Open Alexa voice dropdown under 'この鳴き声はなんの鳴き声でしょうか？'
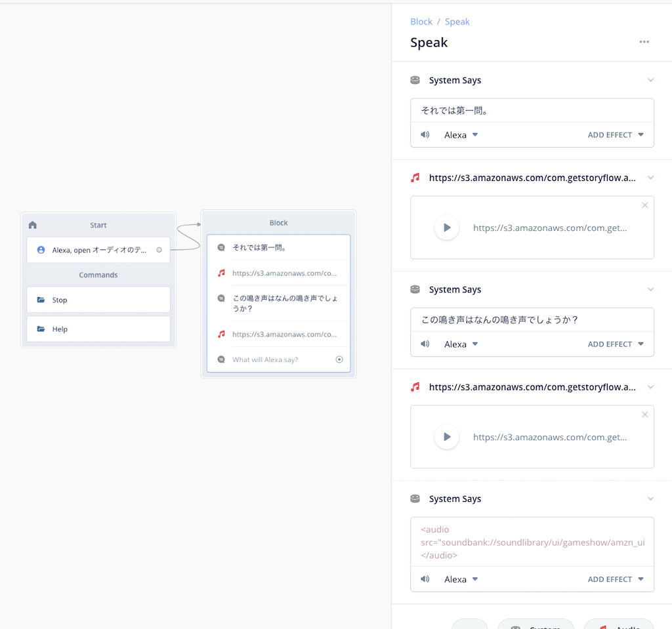The height and width of the screenshot is (629, 672). click(461, 344)
